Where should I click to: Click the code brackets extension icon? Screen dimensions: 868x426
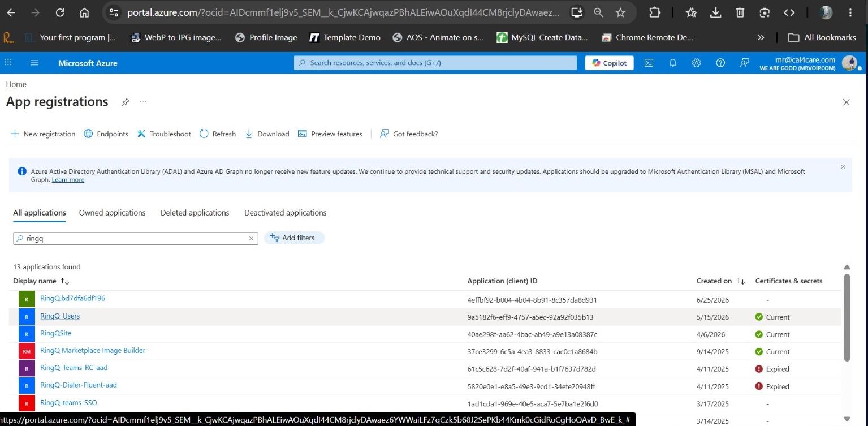coord(789,12)
